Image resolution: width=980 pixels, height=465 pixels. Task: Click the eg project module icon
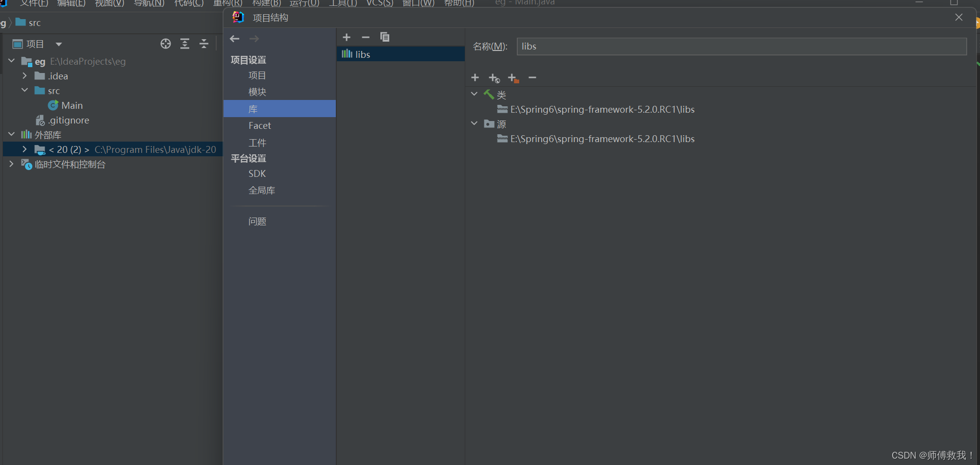point(26,62)
